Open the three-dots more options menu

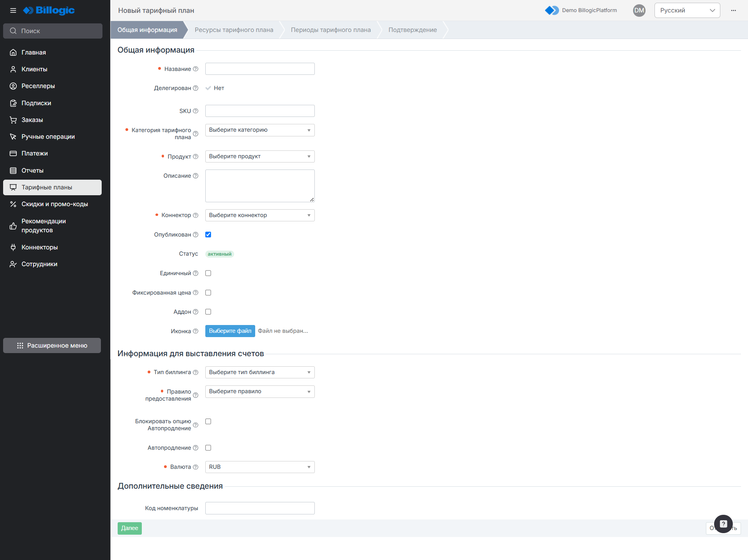coord(733,11)
